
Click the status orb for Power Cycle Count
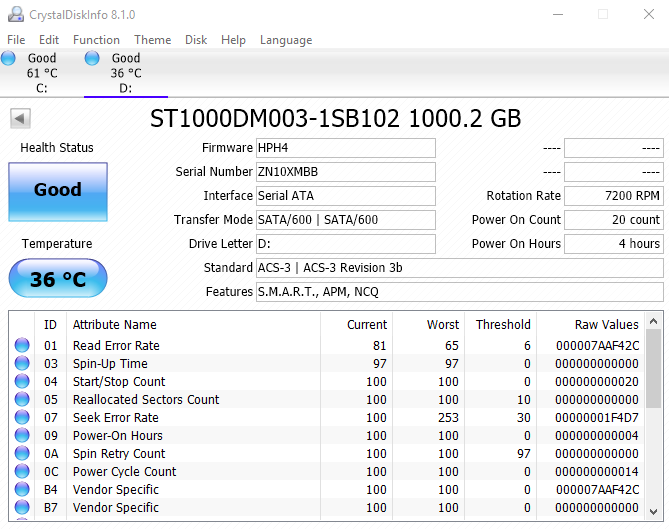[22, 471]
